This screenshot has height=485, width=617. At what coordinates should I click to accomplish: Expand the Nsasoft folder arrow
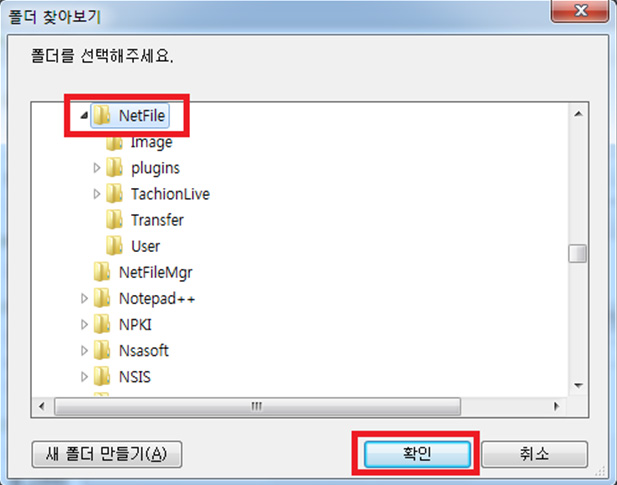[84, 350]
